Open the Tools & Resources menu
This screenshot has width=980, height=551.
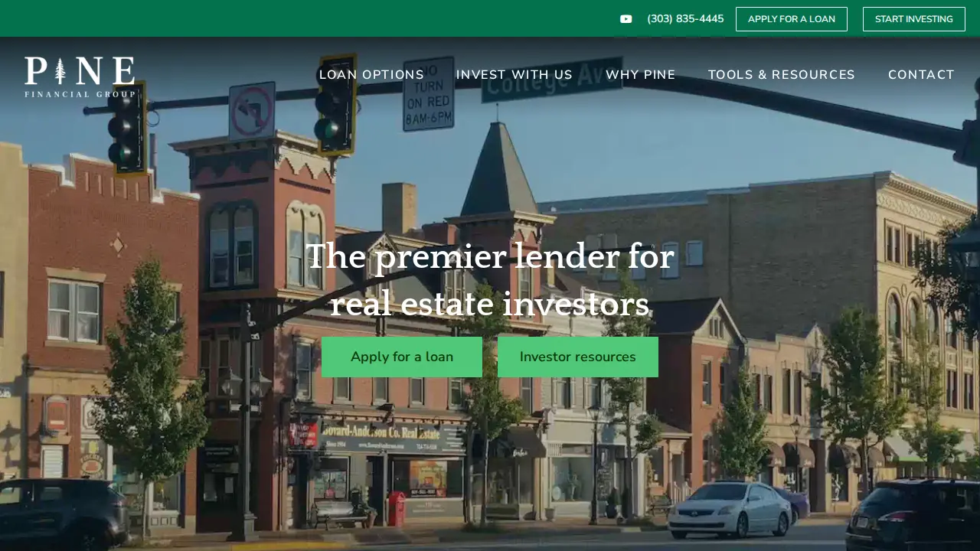(782, 75)
